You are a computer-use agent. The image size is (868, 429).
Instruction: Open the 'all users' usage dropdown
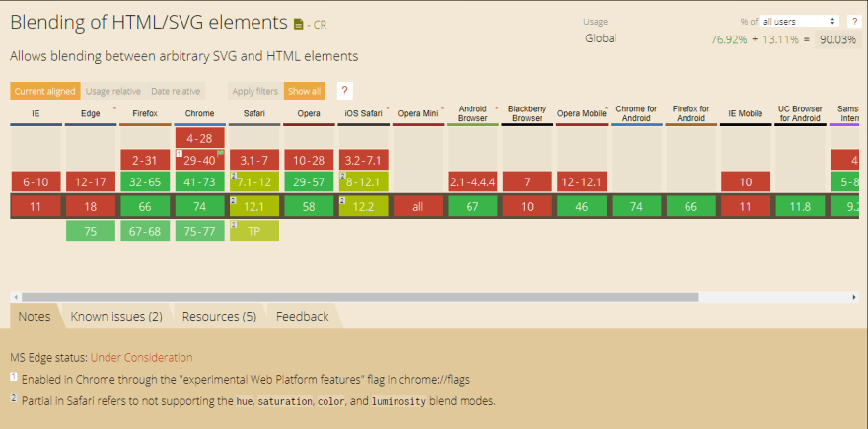799,21
